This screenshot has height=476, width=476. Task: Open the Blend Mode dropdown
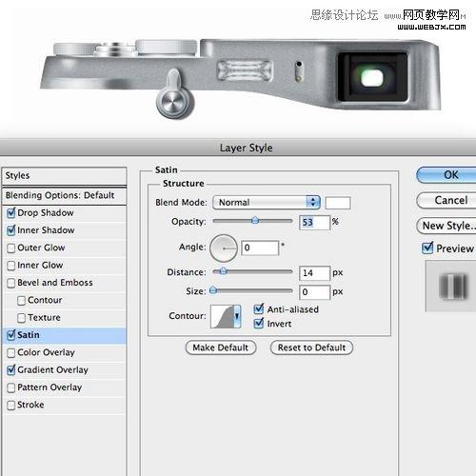coord(267,203)
